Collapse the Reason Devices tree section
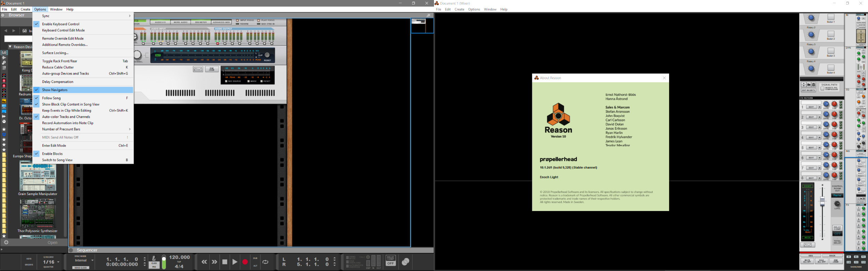868x271 pixels. [10, 47]
